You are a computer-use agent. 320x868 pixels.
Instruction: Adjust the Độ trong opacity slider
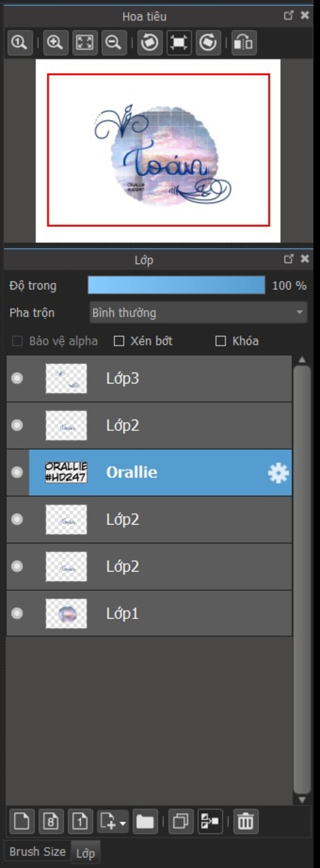click(176, 285)
